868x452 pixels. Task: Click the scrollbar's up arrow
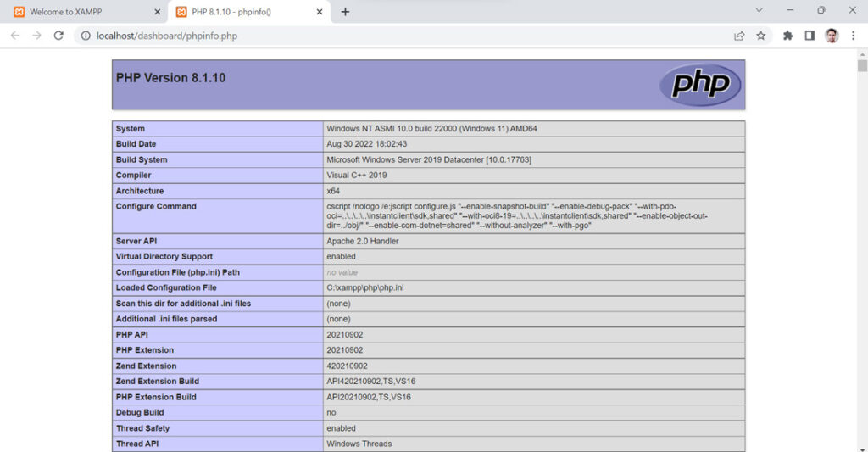862,53
